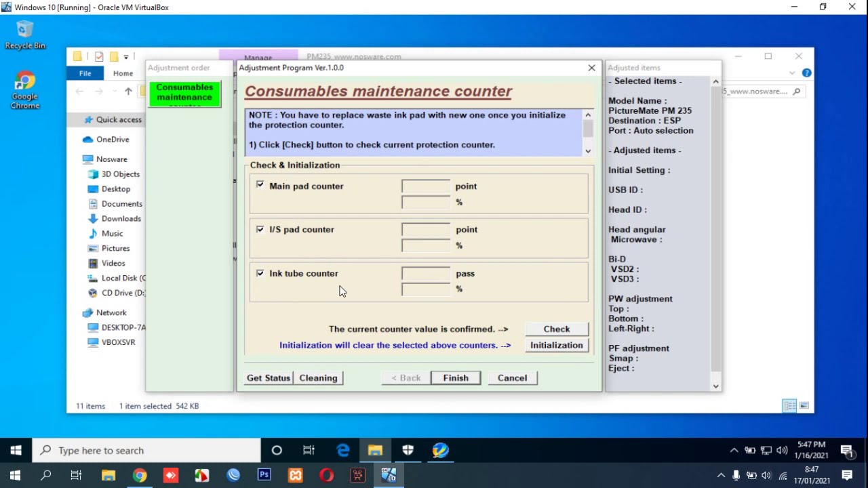
Task: Select CD Drive in the Explorer sidebar
Action: click(117, 293)
